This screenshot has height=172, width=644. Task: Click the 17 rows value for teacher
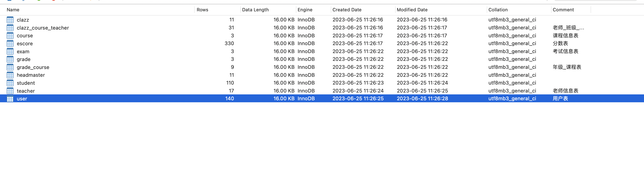231,91
